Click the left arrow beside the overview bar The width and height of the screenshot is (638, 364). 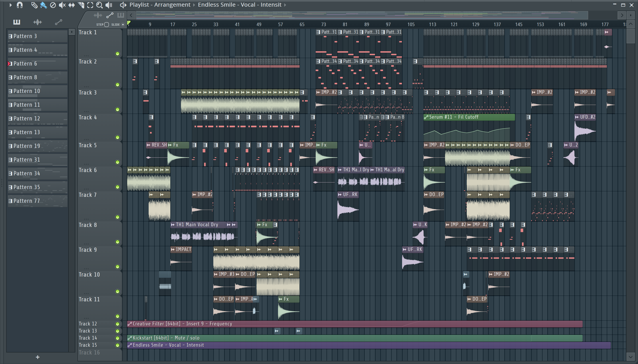pyautogui.click(x=131, y=15)
